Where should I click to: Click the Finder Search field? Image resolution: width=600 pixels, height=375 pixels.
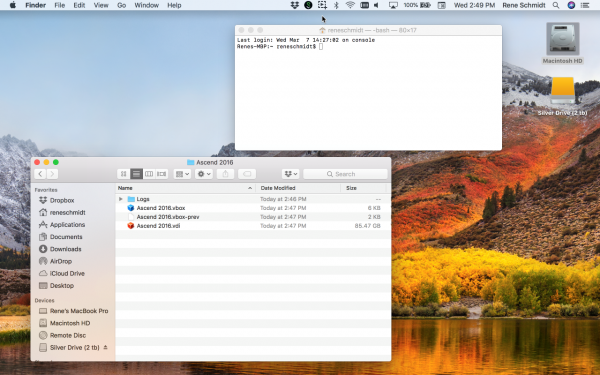tap(345, 174)
